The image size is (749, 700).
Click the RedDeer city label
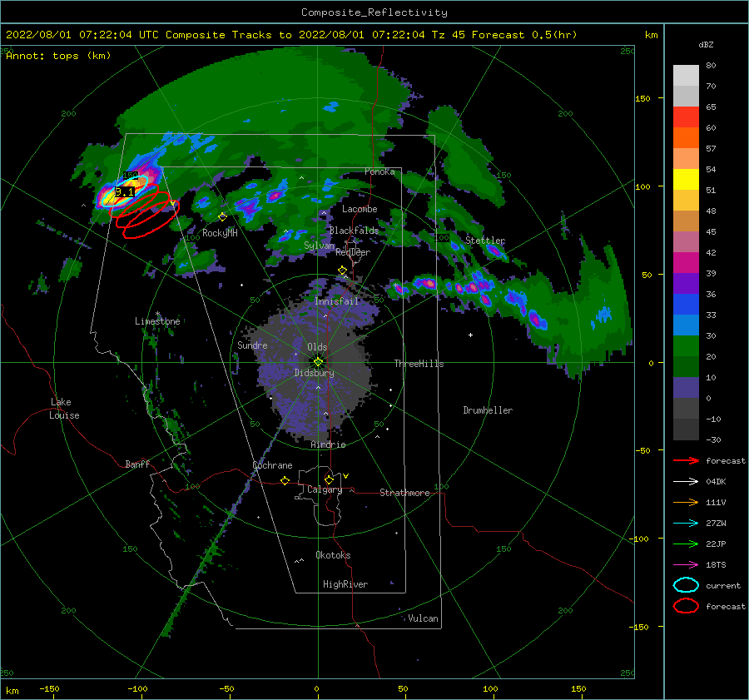pos(353,252)
